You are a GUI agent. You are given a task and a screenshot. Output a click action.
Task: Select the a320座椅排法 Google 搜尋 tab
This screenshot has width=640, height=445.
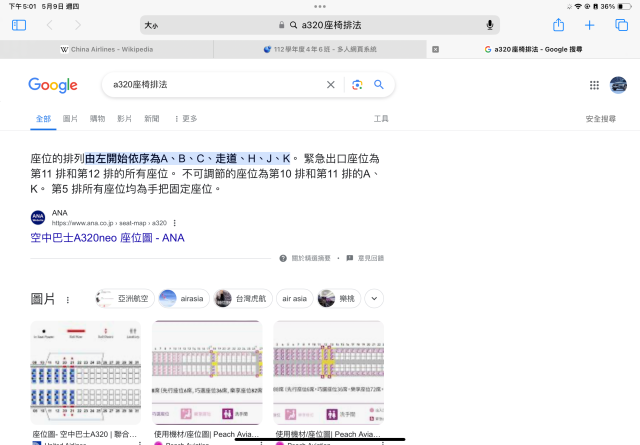(533, 49)
